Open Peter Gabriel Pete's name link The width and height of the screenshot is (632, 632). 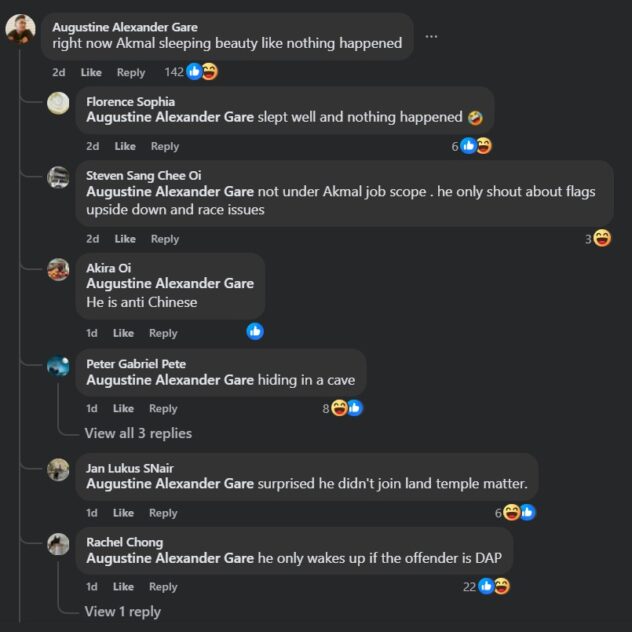[136, 364]
